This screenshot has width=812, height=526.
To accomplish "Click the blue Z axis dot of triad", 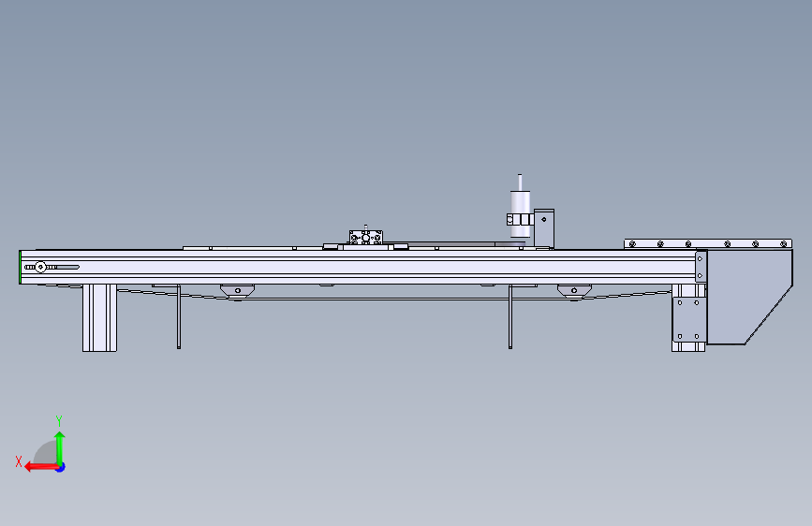I will (61, 467).
